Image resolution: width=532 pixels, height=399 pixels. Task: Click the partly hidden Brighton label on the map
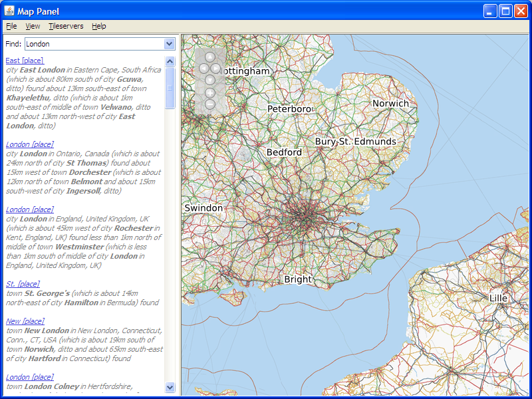tap(298, 279)
